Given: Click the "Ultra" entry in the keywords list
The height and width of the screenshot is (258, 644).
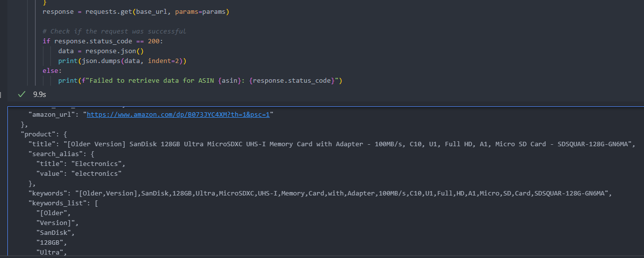Looking at the screenshot, I should coord(51,252).
